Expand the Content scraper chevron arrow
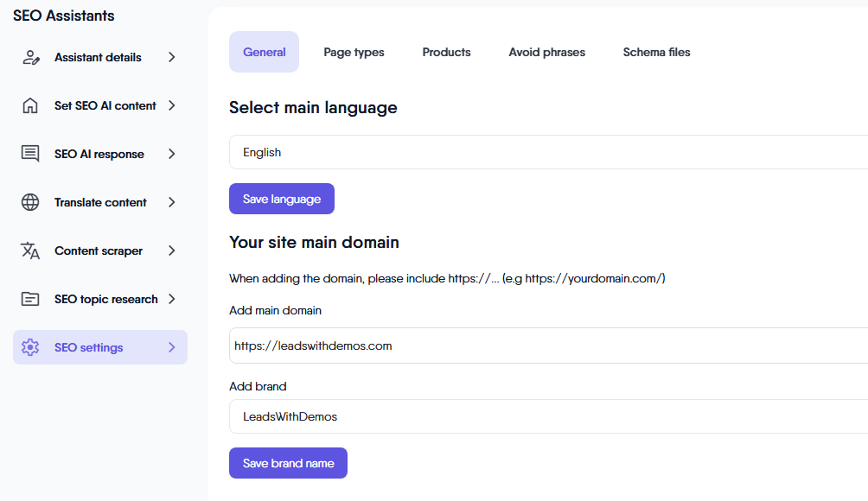Image resolution: width=868 pixels, height=501 pixels. (x=171, y=251)
